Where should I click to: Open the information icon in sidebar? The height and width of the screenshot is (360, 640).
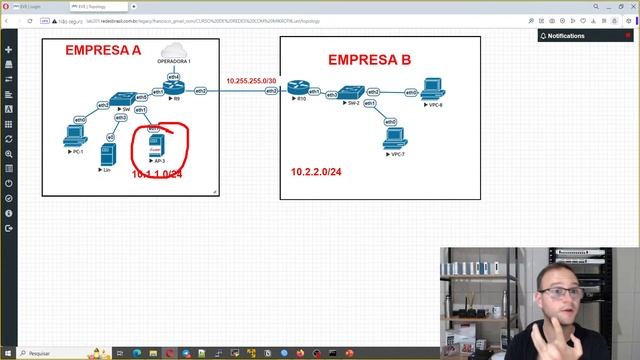(9, 213)
